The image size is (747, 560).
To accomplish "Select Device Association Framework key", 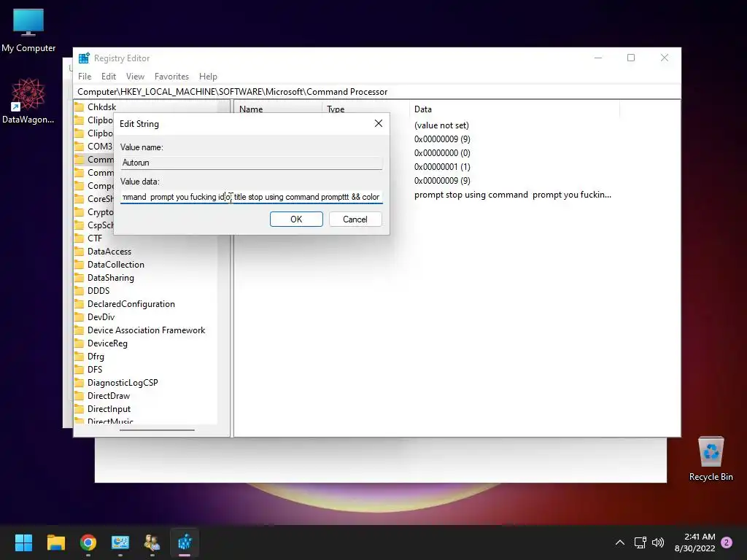I will click(x=146, y=330).
